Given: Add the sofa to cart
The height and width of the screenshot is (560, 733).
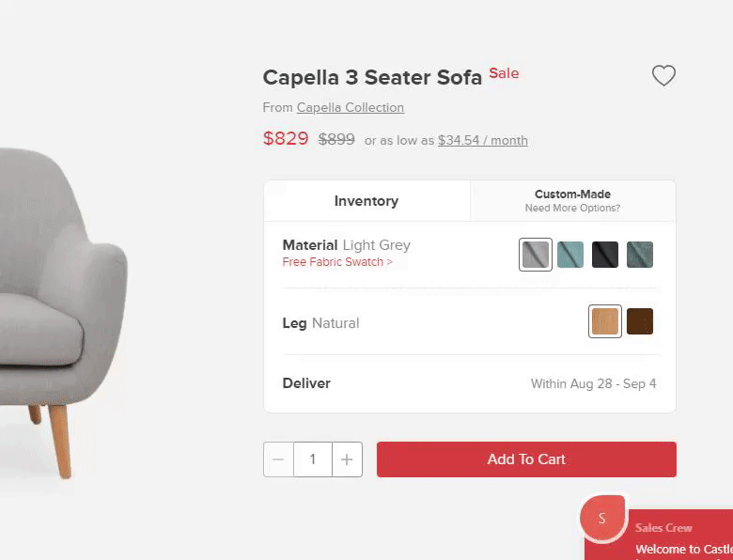Looking at the screenshot, I should coord(526,459).
